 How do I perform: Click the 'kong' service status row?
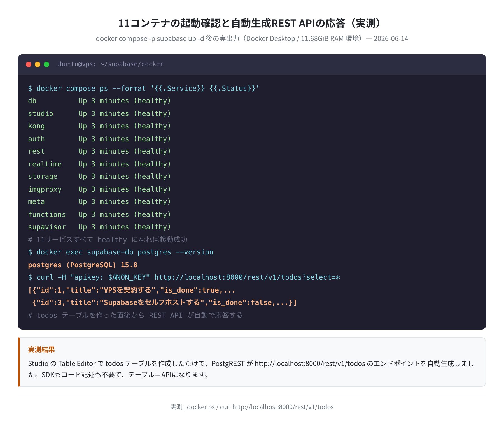99,126
